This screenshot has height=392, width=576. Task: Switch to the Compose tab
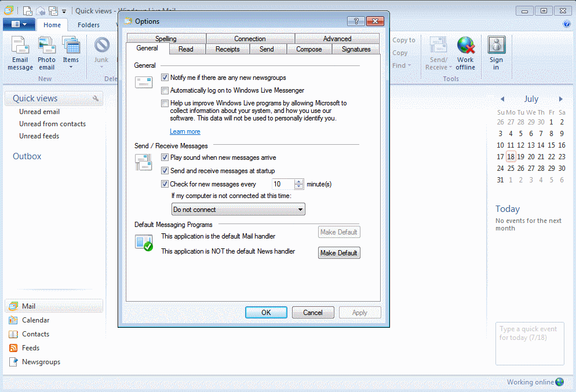point(309,49)
